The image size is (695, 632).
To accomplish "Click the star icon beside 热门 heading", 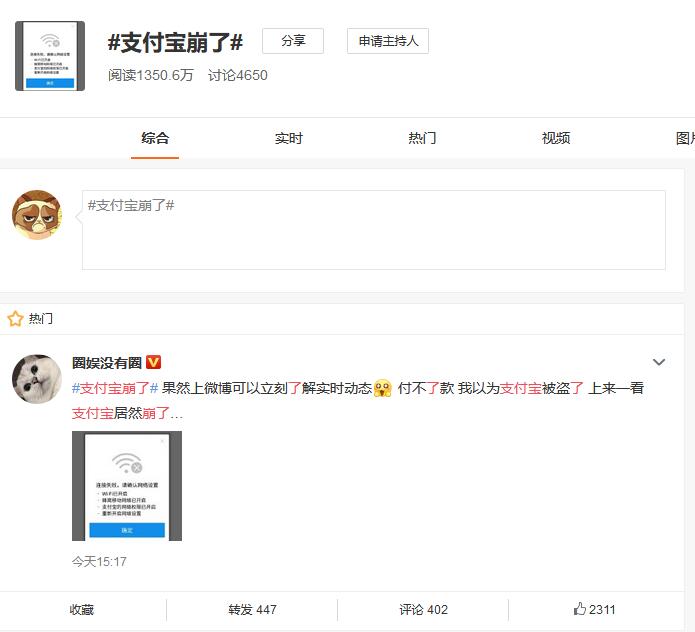I will 16,319.
